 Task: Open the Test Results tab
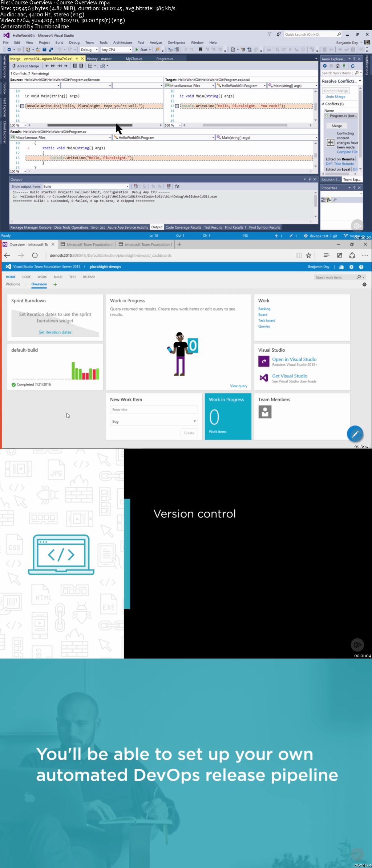tap(213, 227)
